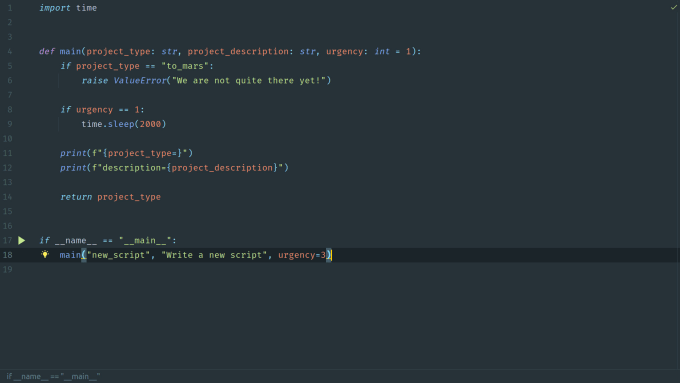The image size is (680, 383).
Task: Click the print description f-string line
Action: coord(174,168)
